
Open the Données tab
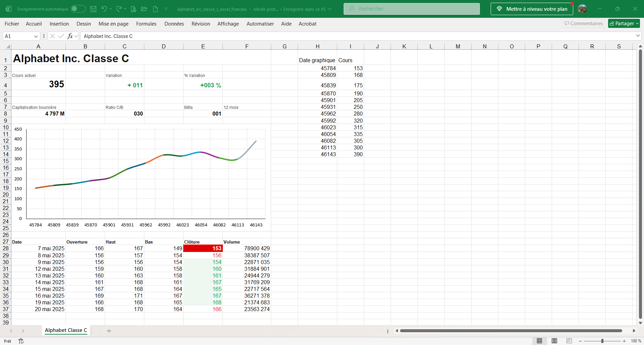[174, 24]
